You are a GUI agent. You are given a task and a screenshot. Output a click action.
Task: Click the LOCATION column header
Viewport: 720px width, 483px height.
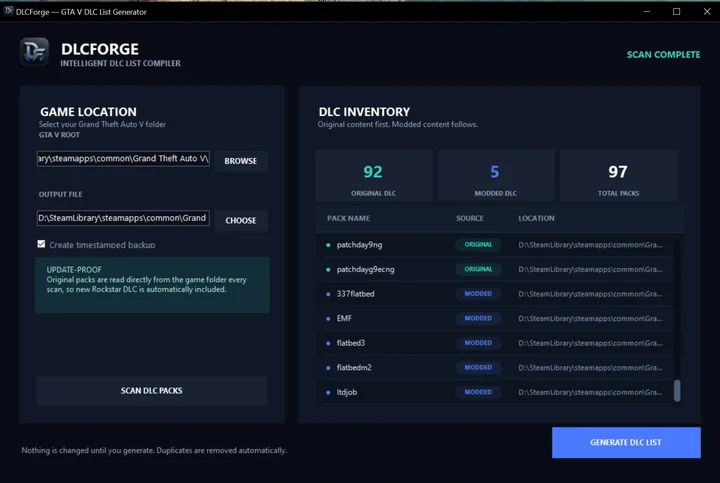pos(536,219)
